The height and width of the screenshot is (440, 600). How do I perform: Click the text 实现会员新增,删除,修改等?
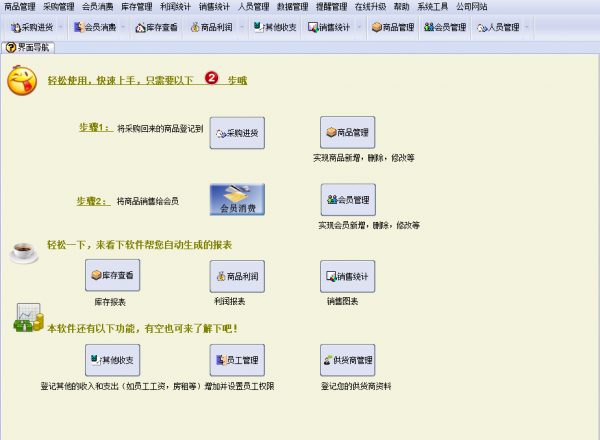369,225
